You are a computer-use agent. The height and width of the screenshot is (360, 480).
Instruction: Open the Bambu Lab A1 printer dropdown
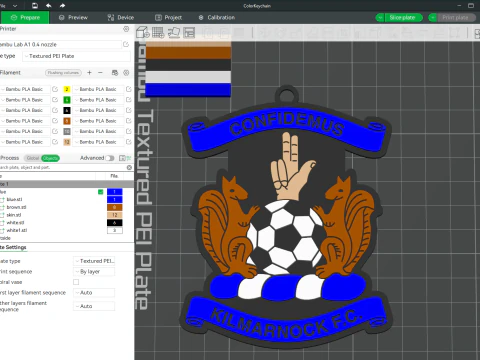pyautogui.click(x=60, y=44)
